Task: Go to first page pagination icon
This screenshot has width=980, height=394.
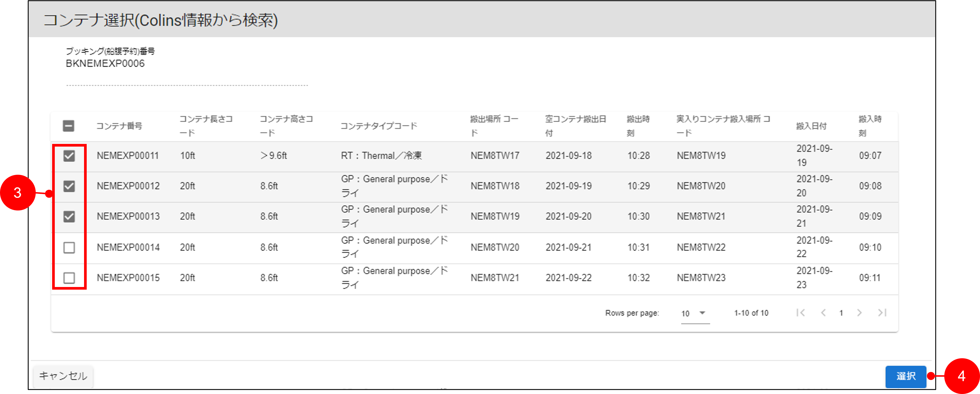Action: 800,313
